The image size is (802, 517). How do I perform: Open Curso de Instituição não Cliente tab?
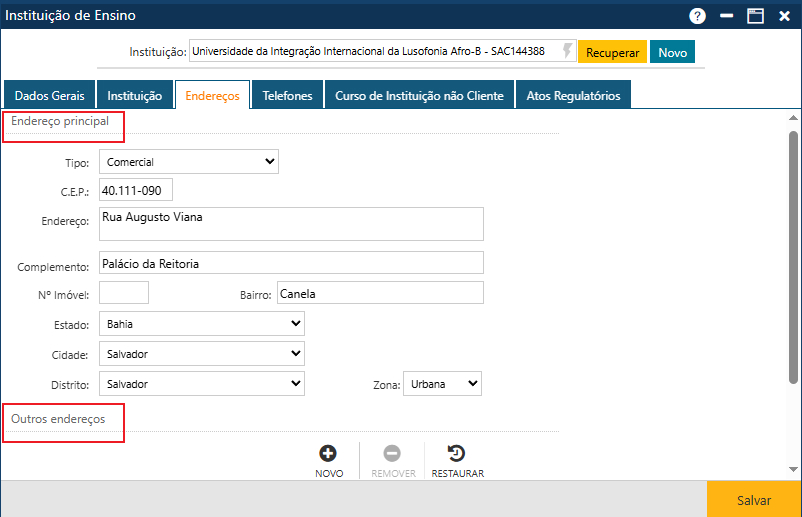tap(419, 95)
